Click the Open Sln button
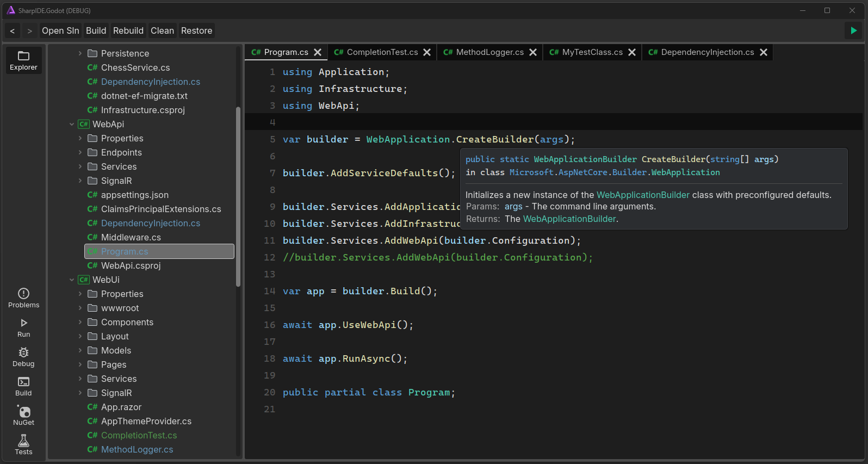868x464 pixels. [60, 30]
